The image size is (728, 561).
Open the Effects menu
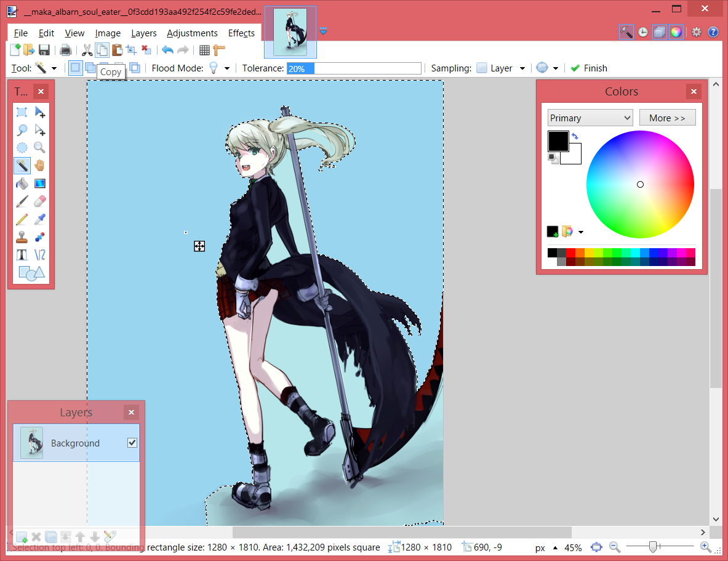(241, 33)
